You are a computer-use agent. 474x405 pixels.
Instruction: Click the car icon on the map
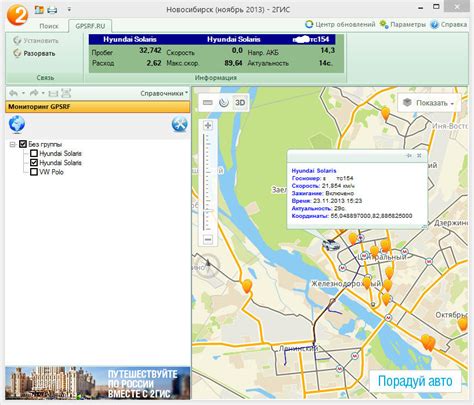(x=330, y=245)
